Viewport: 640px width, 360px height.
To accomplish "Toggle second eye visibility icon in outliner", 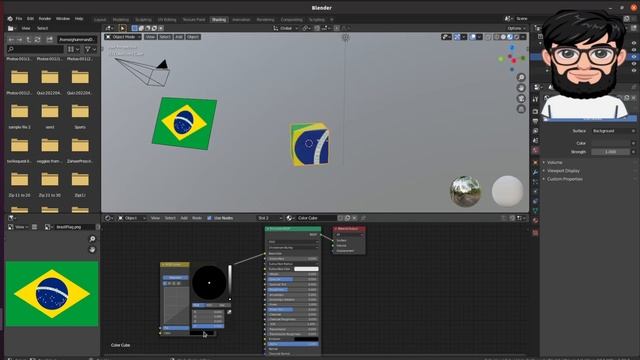I will click(x=634, y=50).
